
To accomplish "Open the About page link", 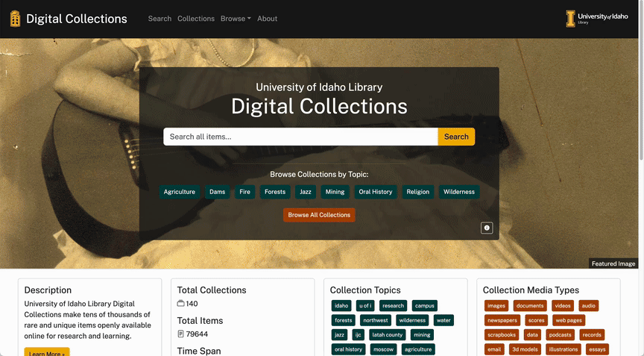I will 268,19.
